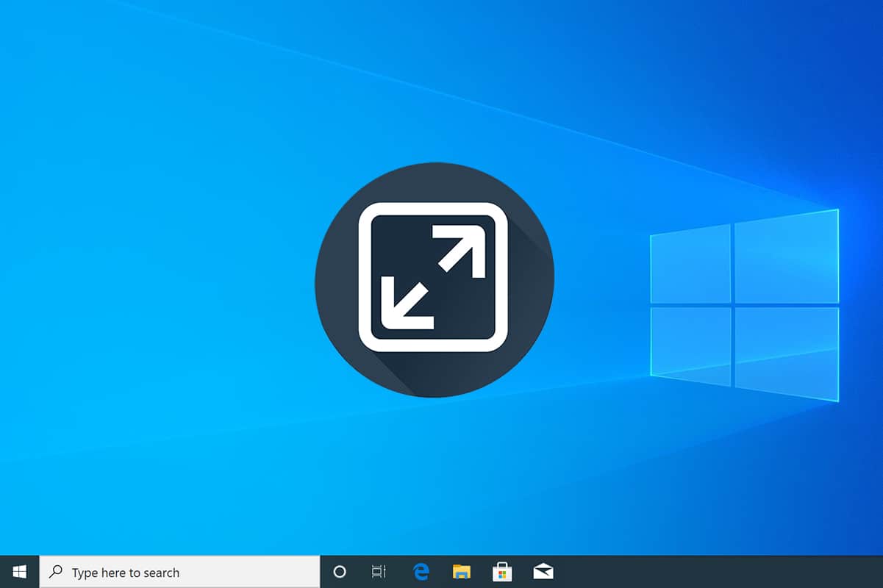
Task: Open Task View on the taskbar
Action: [379, 572]
